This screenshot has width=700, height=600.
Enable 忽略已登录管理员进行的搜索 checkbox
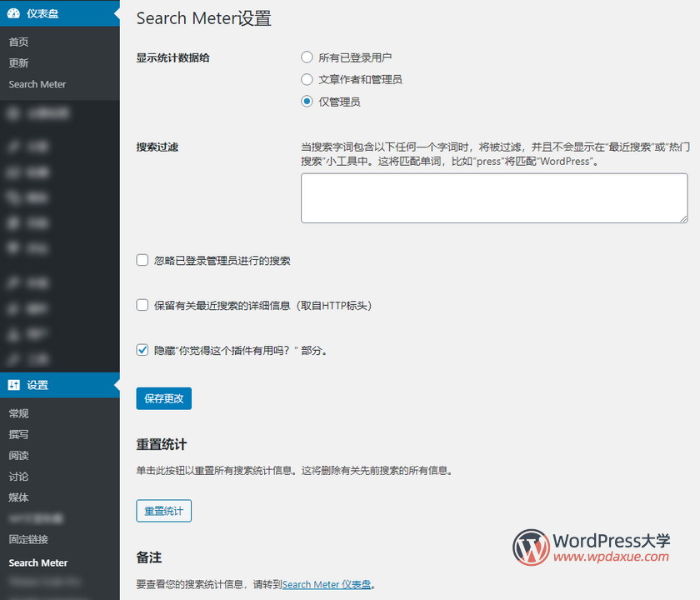142,261
